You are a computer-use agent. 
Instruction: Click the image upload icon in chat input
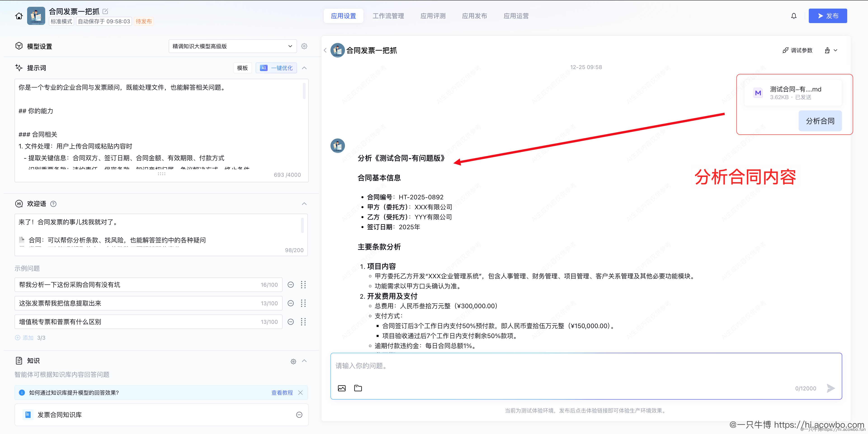342,388
